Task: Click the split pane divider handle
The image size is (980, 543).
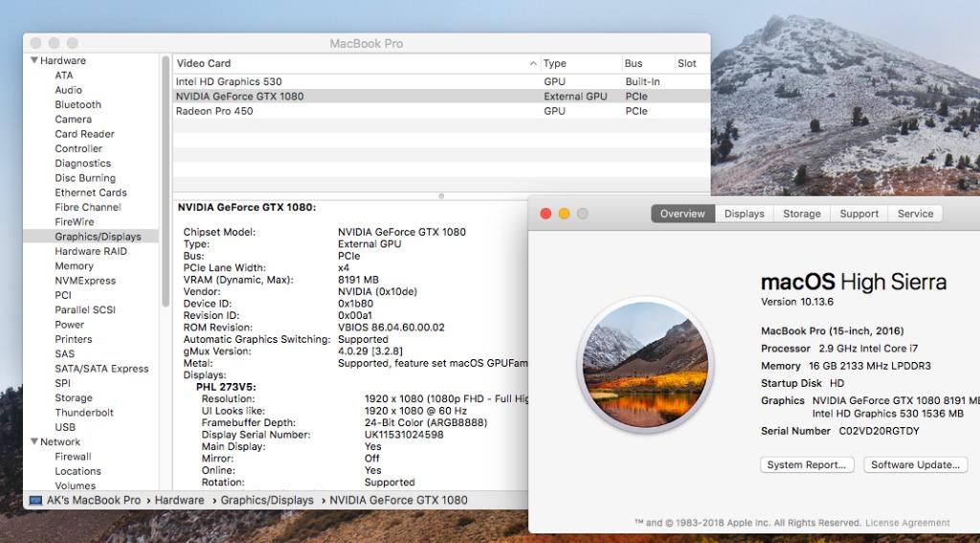Action: (441, 195)
